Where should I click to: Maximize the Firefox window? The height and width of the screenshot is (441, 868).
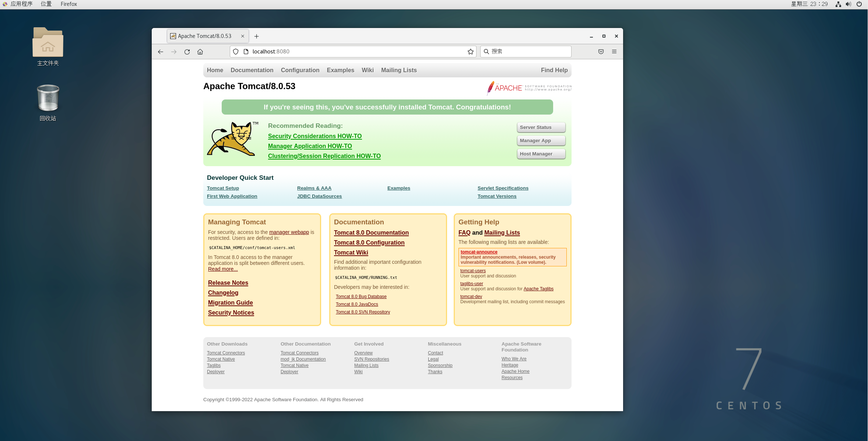point(604,36)
